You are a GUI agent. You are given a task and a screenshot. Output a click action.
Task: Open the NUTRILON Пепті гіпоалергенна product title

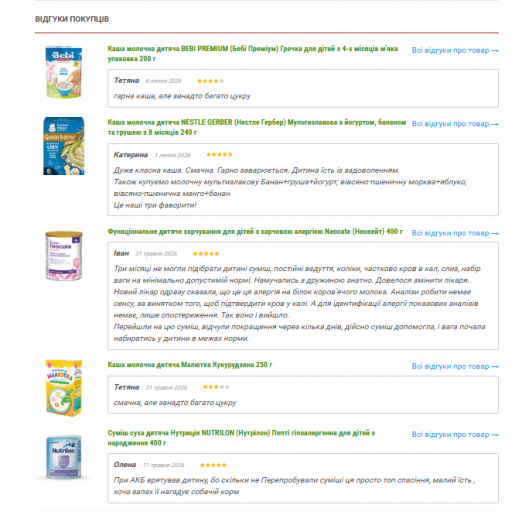[x=241, y=438]
